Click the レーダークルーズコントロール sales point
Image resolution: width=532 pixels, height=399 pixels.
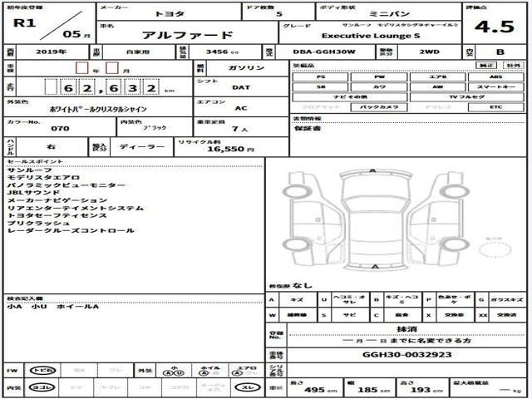click(71, 231)
